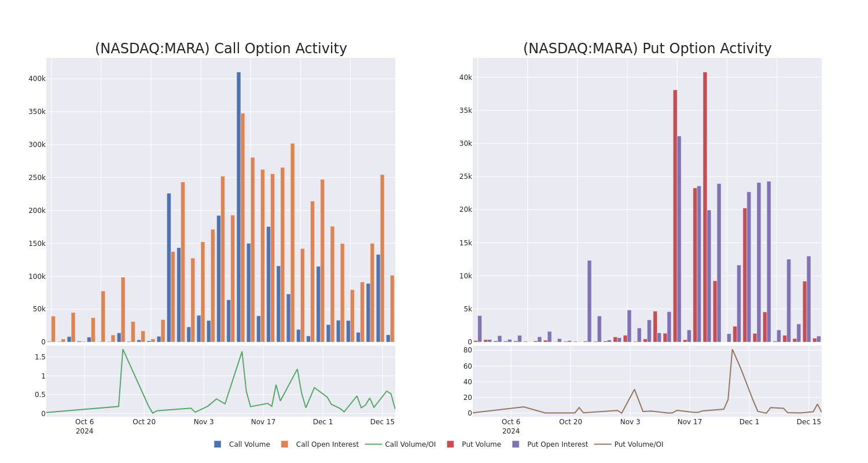Click the 5k y-axis label on put chart

468,309
